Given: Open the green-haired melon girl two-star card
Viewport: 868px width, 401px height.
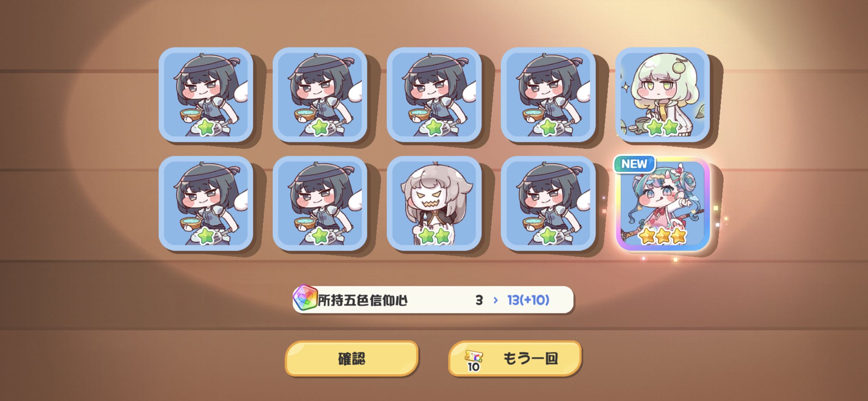Looking at the screenshot, I should [663, 94].
